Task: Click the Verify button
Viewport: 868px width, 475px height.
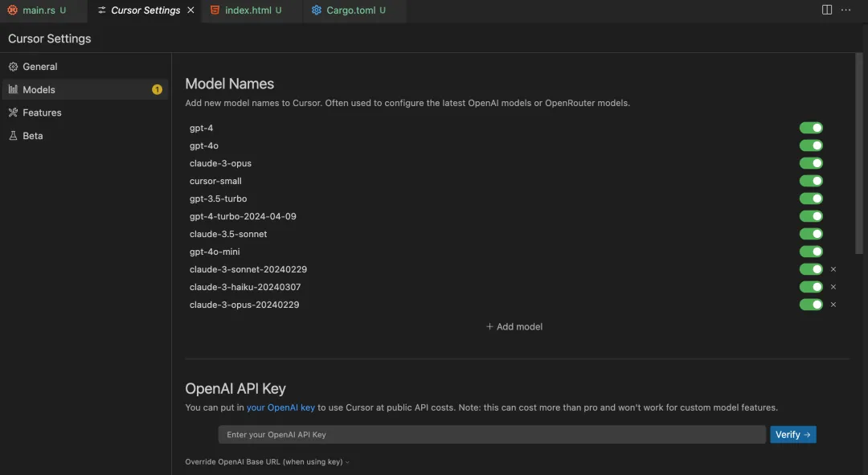Action: [x=792, y=435]
